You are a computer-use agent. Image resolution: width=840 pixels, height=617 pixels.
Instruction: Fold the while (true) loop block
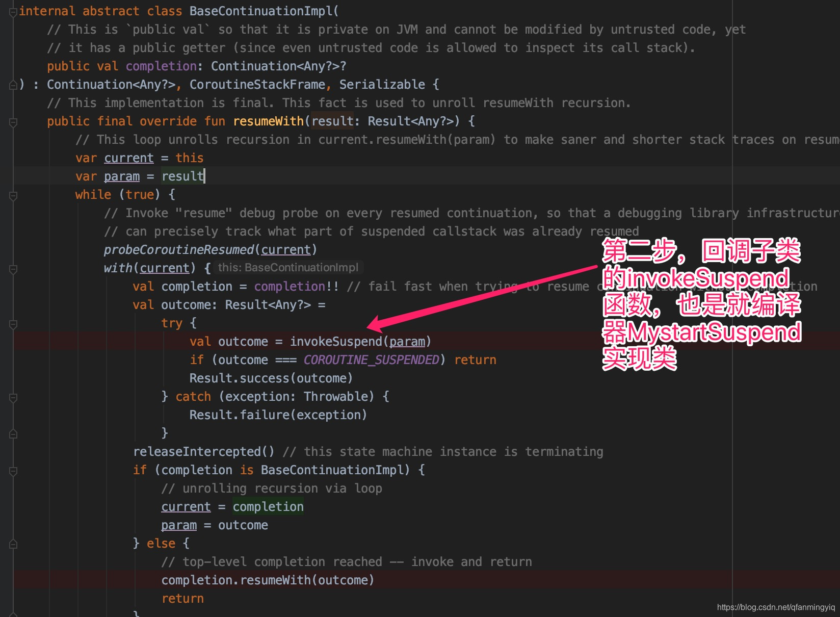pos(13,195)
